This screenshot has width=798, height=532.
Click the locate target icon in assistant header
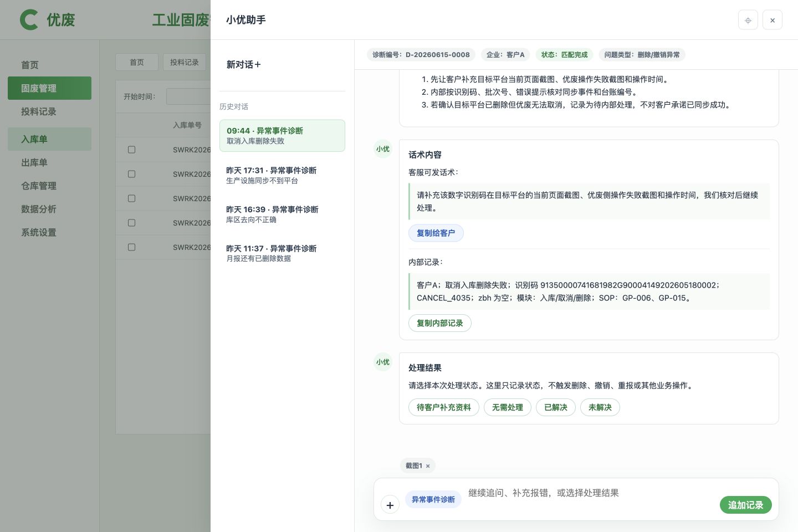tap(748, 20)
